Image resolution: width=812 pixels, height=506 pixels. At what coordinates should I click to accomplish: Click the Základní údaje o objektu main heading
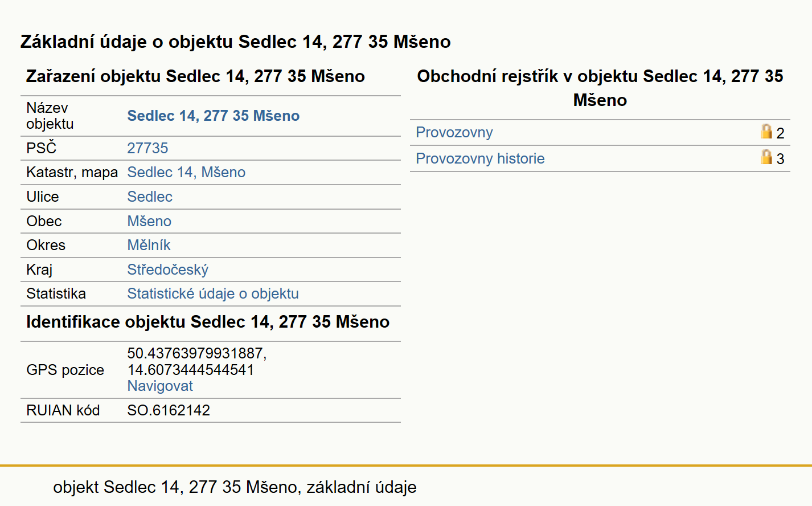pos(236,42)
